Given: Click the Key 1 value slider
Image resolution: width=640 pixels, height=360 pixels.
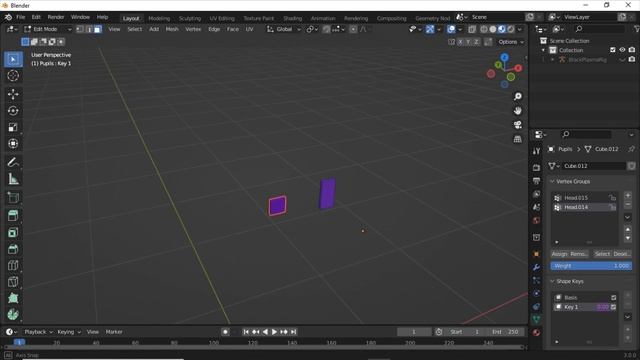Looking at the screenshot, I should click(x=602, y=307).
